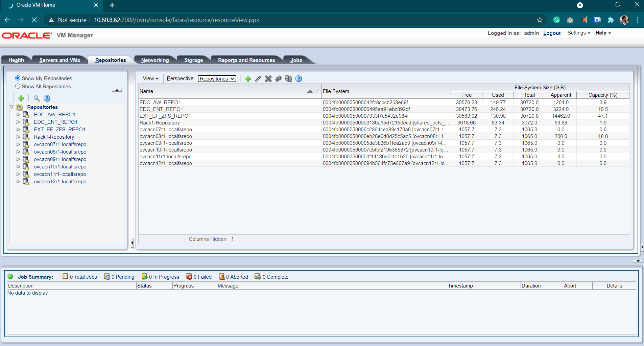Sort Name column ascending arrow
The image size is (644, 346).
310,91
